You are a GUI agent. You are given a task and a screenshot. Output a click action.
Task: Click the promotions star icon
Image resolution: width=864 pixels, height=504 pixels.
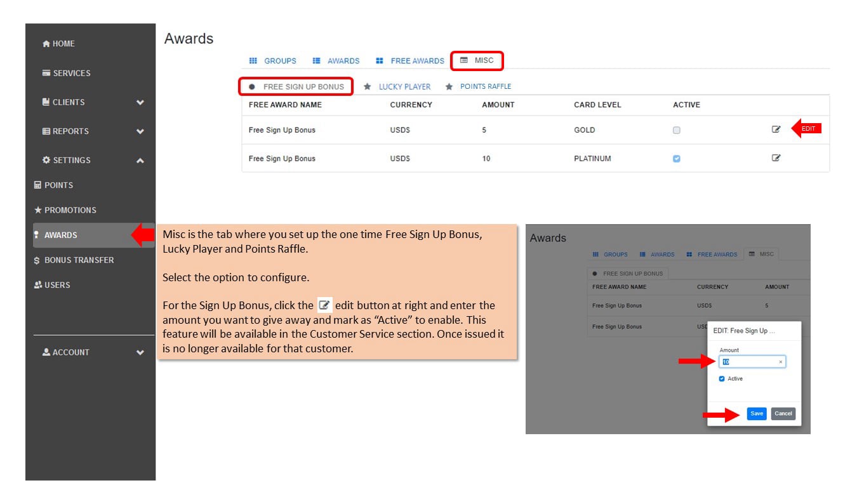point(38,210)
